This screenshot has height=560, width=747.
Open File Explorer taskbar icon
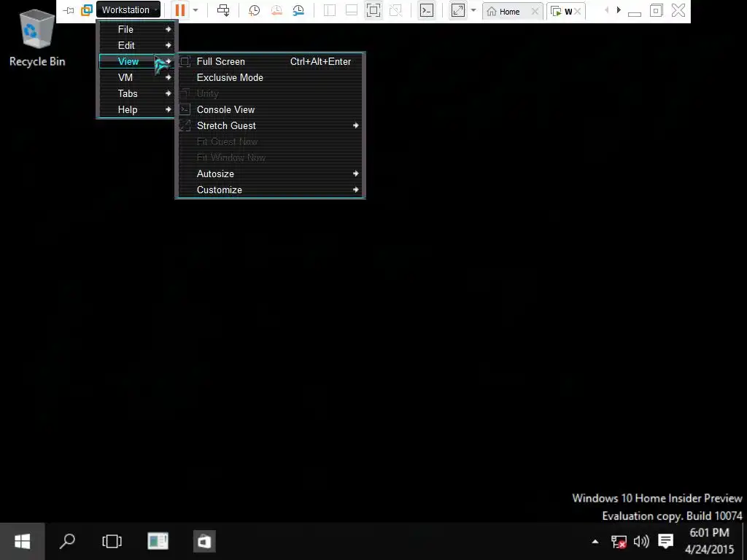click(158, 542)
